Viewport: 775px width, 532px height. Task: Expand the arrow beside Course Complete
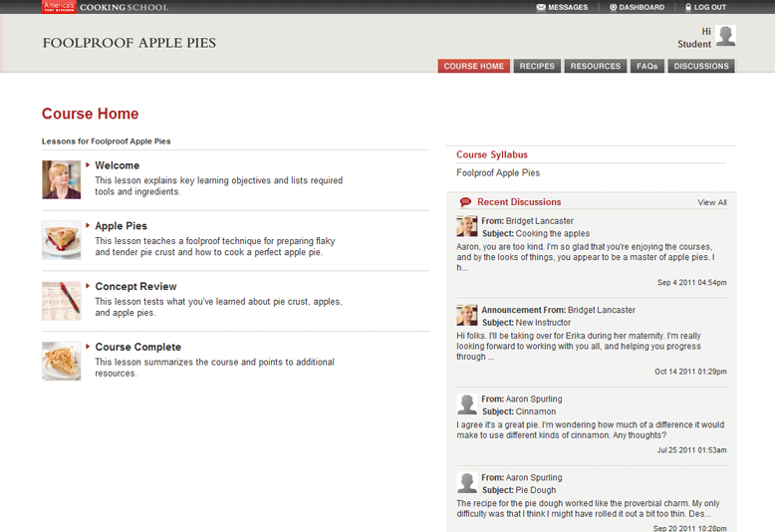tap(88, 346)
